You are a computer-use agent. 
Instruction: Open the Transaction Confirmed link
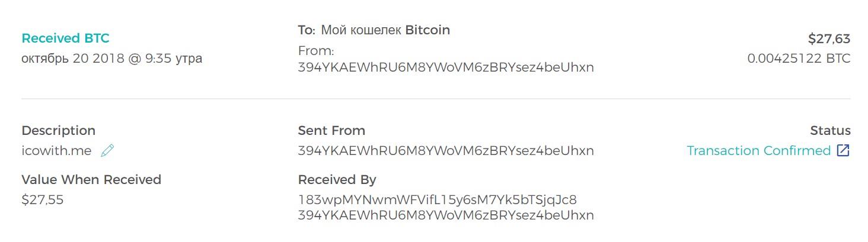(758, 150)
